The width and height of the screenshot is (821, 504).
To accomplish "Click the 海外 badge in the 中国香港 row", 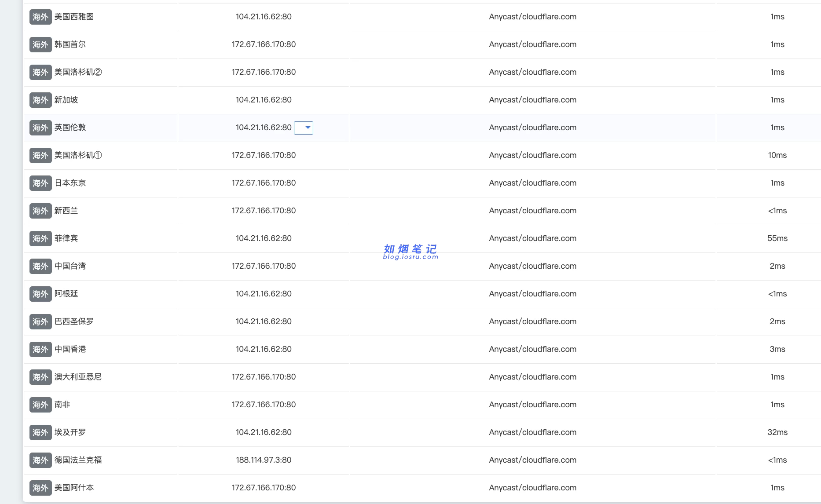I will [x=40, y=350].
